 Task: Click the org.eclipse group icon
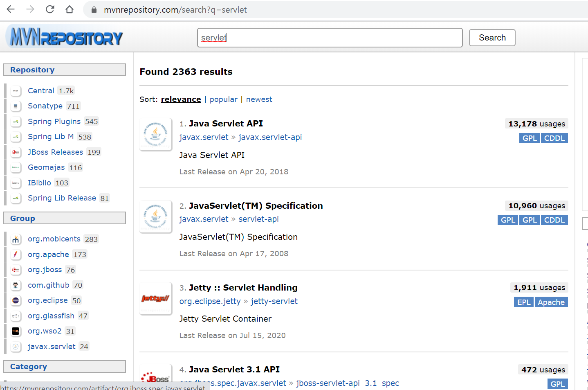(16, 300)
